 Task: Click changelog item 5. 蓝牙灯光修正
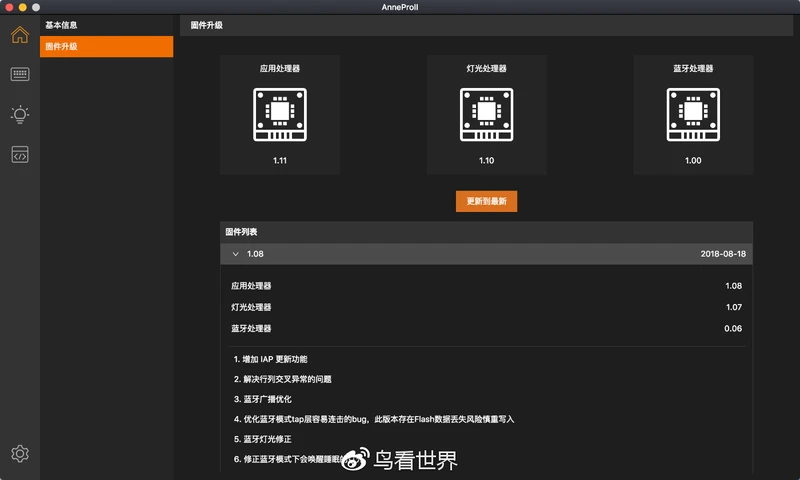(x=263, y=439)
